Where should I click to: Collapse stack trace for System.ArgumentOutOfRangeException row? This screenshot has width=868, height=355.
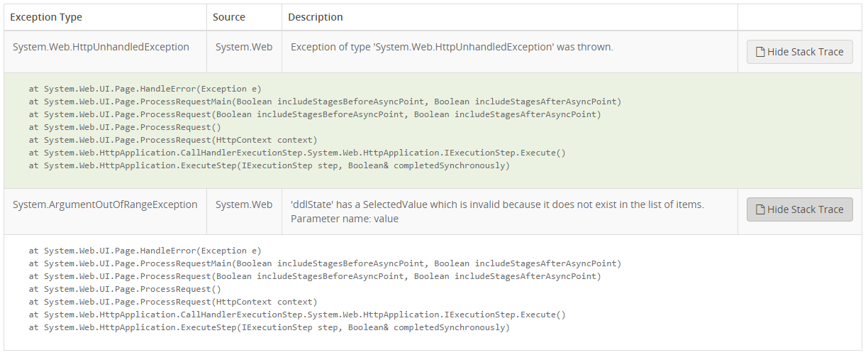[799, 209]
